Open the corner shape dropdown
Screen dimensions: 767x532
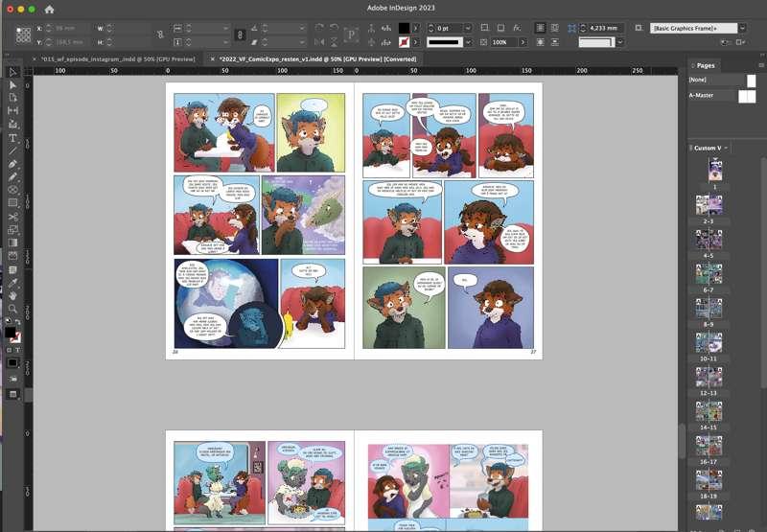point(620,42)
